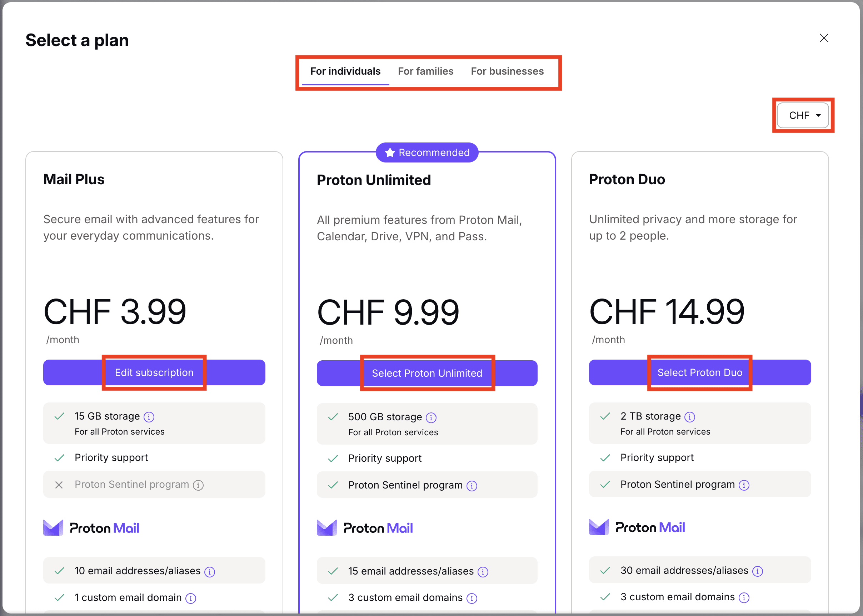
Task: Switch to the For families tab
Action: 426,71
